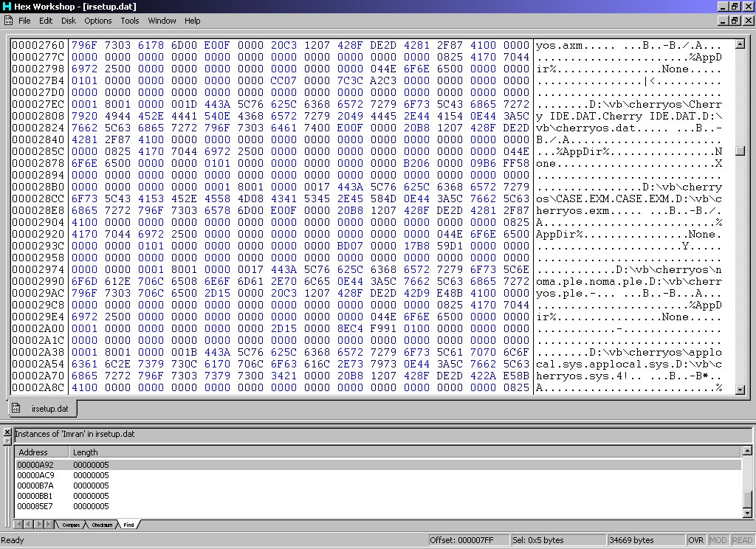The width and height of the screenshot is (756, 549).
Task: Click offset label 00002A8C in the hex view
Action: pos(38,387)
